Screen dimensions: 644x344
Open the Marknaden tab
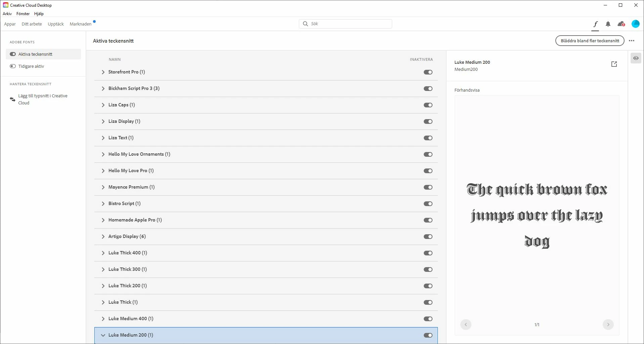click(81, 24)
